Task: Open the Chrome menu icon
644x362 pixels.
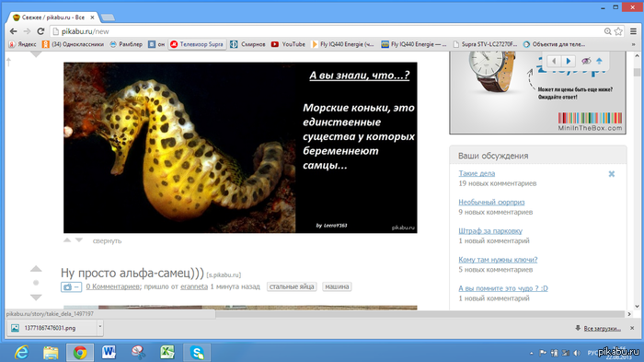Action: (633, 31)
